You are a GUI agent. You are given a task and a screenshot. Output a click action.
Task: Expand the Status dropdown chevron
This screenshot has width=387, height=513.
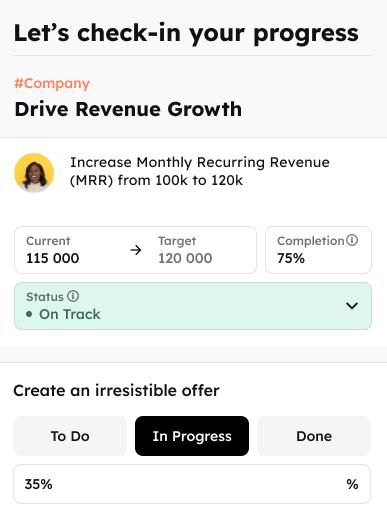coord(352,306)
